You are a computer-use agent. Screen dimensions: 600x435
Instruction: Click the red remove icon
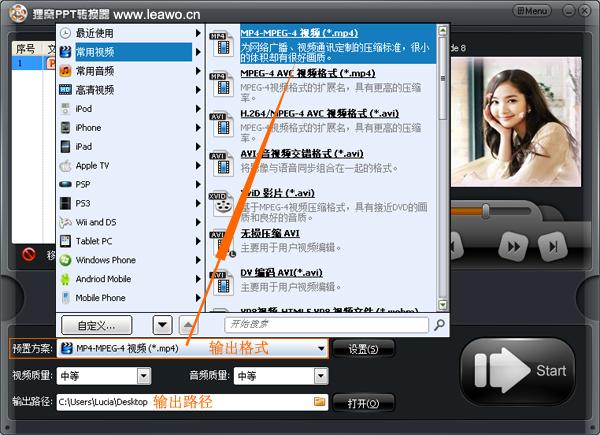[29, 254]
